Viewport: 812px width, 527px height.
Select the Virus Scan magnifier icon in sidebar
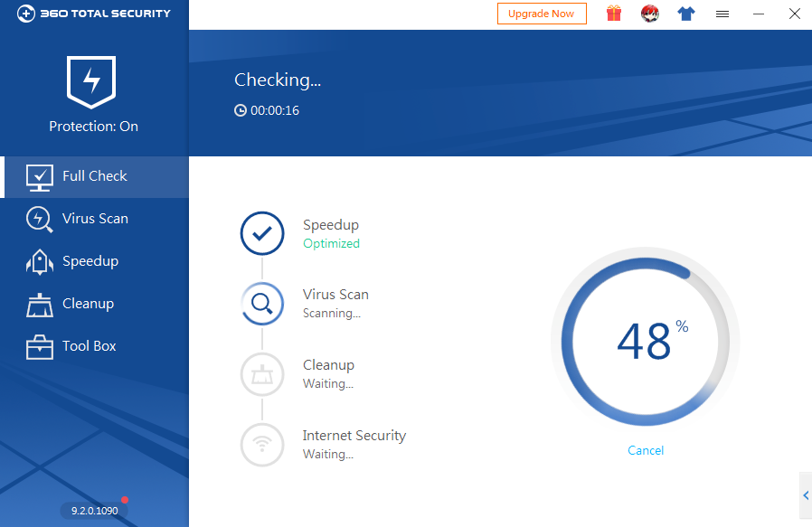click(38, 219)
